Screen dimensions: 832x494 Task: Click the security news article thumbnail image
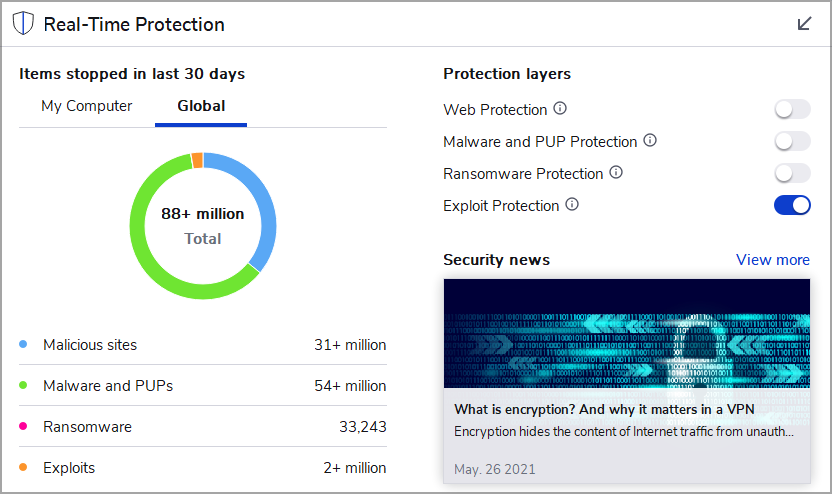pos(627,333)
